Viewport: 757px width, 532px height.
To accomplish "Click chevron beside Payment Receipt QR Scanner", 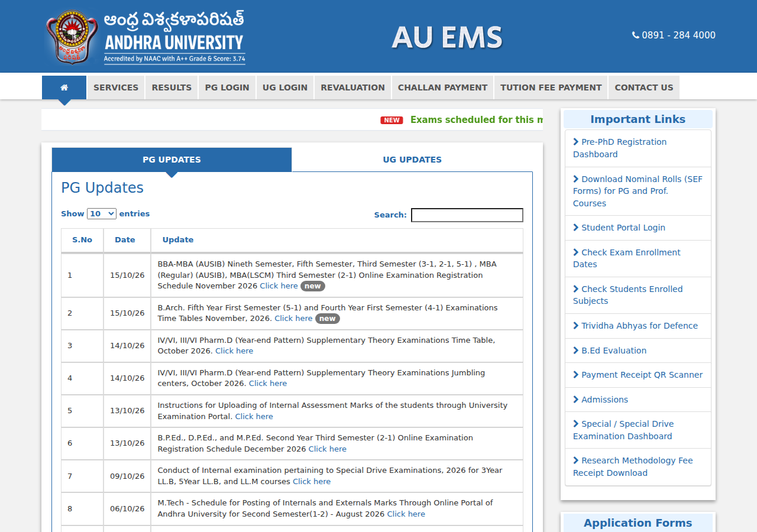I will pos(576,375).
